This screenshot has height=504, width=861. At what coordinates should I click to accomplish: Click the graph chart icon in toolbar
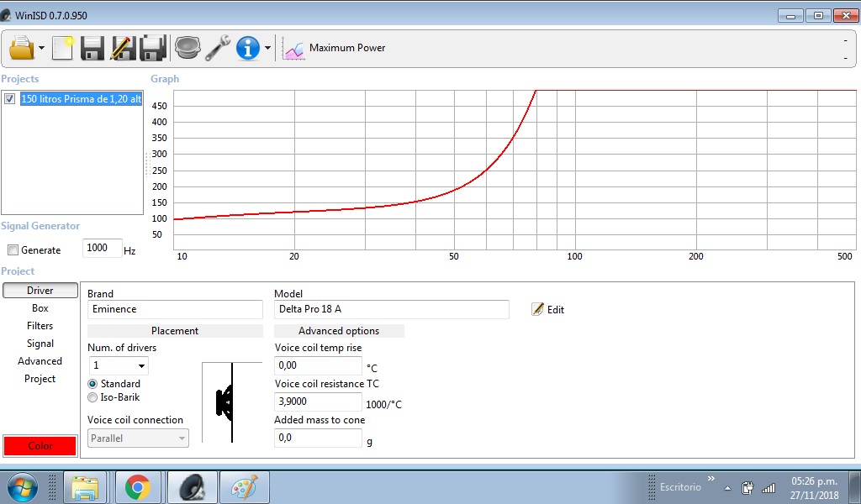coord(293,48)
